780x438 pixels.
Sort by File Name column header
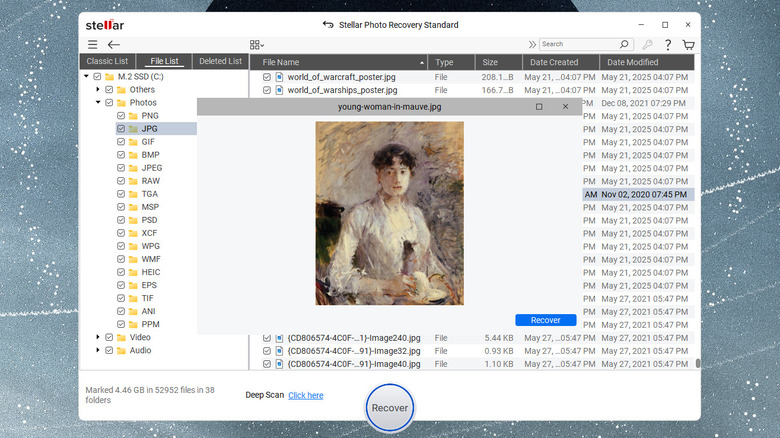click(x=338, y=62)
